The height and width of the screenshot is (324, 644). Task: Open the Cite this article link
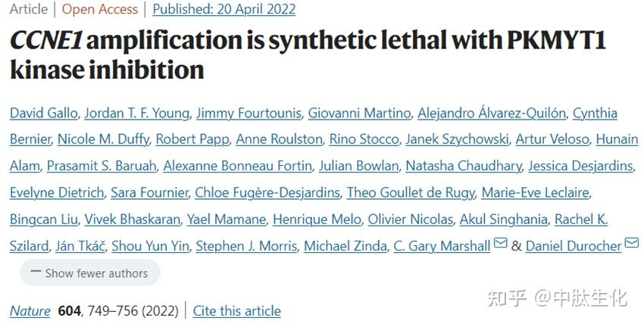[236, 311]
